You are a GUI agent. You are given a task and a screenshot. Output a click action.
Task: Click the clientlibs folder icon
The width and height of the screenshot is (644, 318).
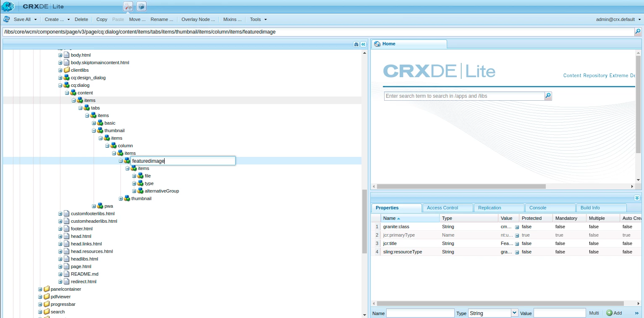pos(66,70)
